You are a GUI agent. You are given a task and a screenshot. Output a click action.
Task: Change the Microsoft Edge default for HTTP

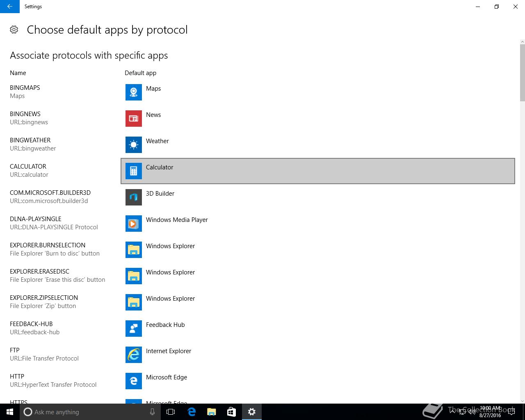pos(318,381)
